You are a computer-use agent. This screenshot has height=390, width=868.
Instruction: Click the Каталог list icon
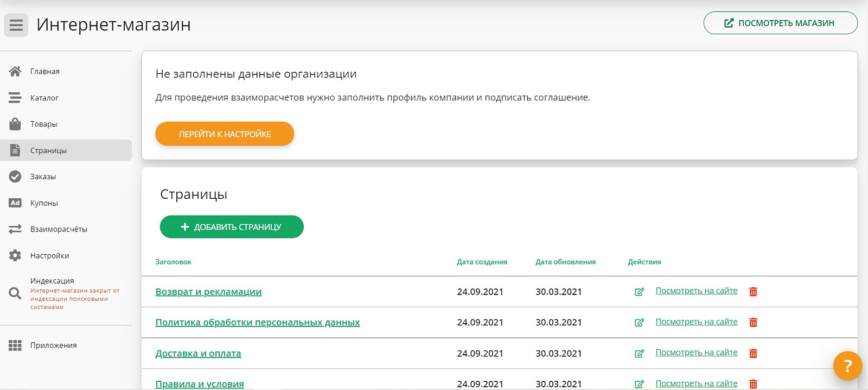[x=15, y=98]
